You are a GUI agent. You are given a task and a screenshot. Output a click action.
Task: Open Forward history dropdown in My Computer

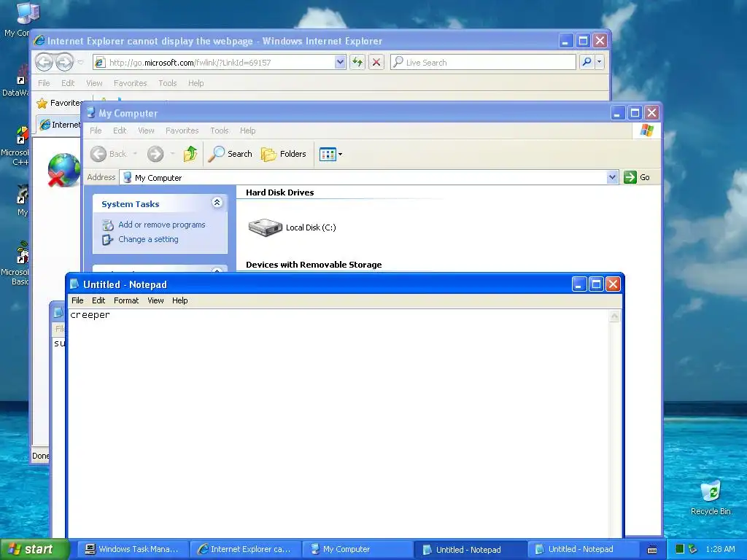pos(172,154)
